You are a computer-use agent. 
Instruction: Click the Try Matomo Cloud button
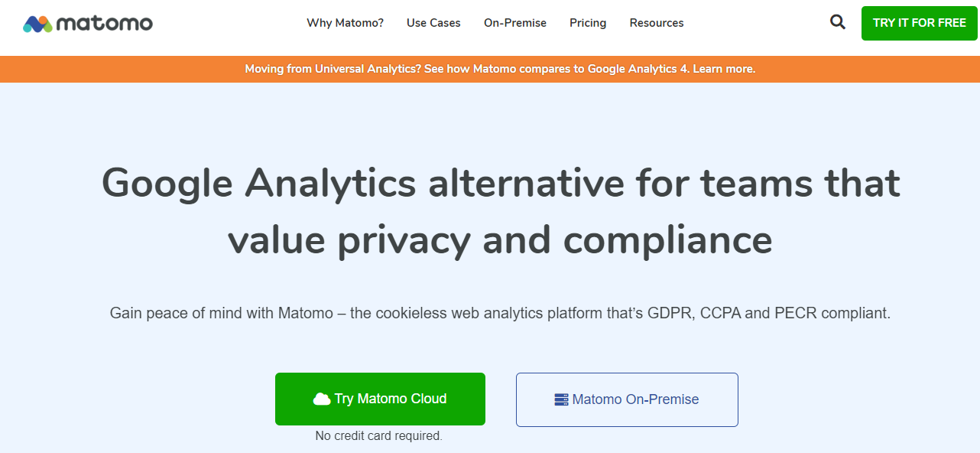click(380, 399)
